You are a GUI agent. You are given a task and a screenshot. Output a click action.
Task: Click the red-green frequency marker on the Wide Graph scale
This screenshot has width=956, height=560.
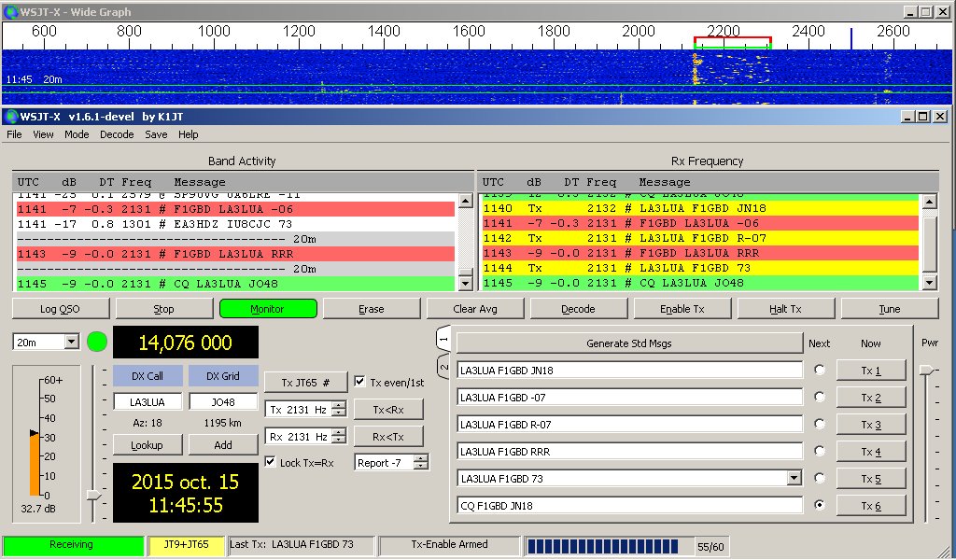732,42
